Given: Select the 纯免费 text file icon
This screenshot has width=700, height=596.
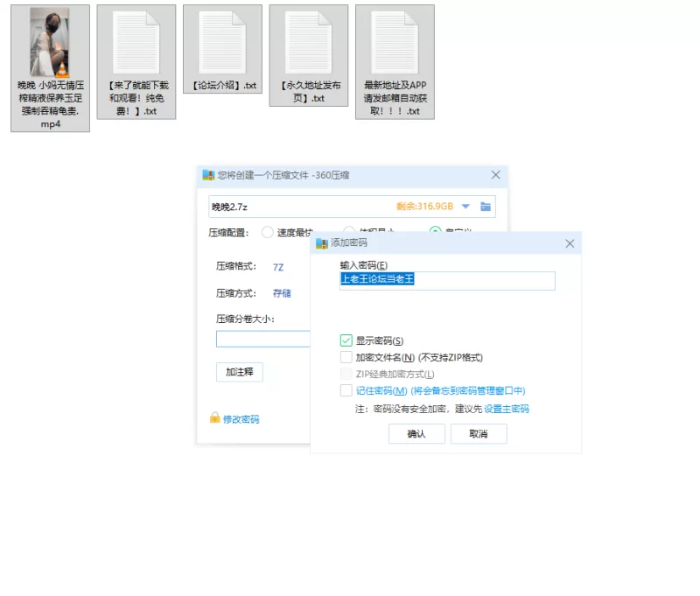Looking at the screenshot, I should point(136,42).
